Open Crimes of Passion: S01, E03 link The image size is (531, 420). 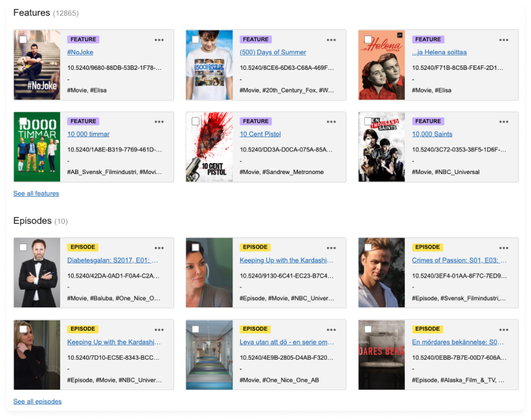coord(459,260)
